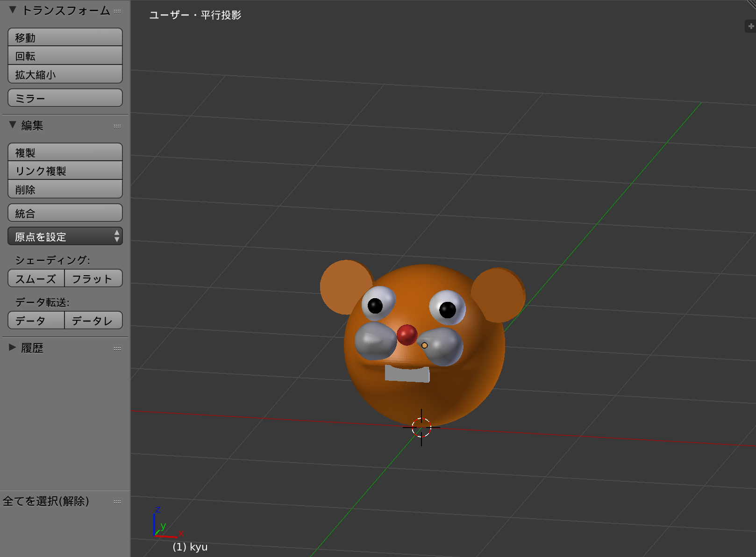Screen dimensions: 756x557
Task: Click the 削除 (Delete) button
Action: (65, 189)
